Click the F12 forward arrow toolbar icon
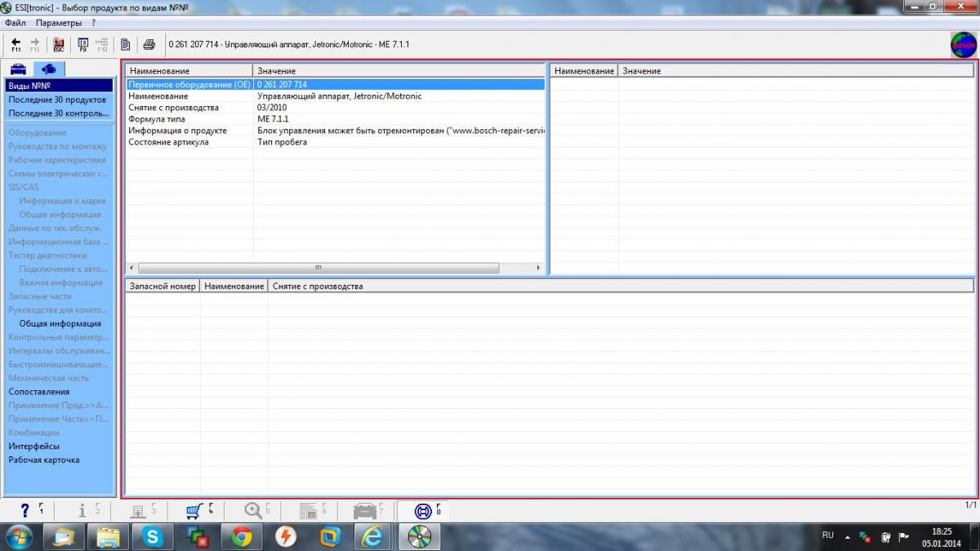The width and height of the screenshot is (980, 551). pyautogui.click(x=35, y=44)
